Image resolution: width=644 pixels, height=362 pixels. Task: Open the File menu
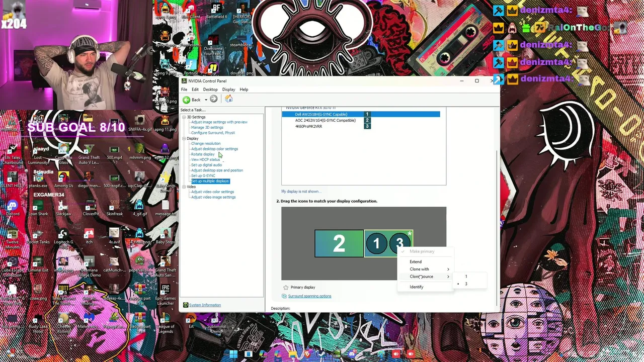coord(184,89)
